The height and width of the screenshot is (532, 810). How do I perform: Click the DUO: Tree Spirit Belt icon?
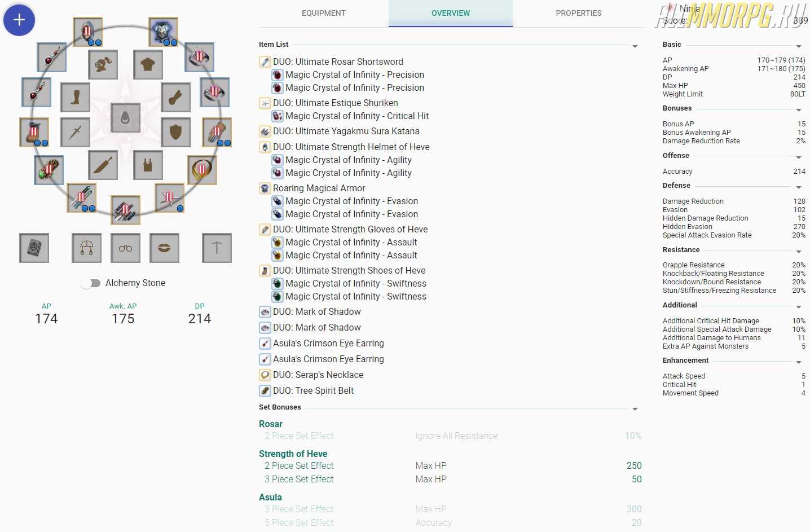265,390
